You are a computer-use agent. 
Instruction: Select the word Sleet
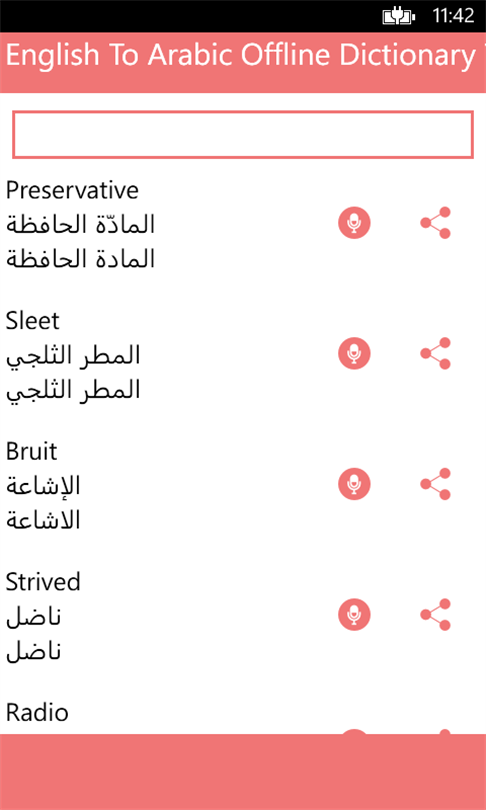coord(33,321)
